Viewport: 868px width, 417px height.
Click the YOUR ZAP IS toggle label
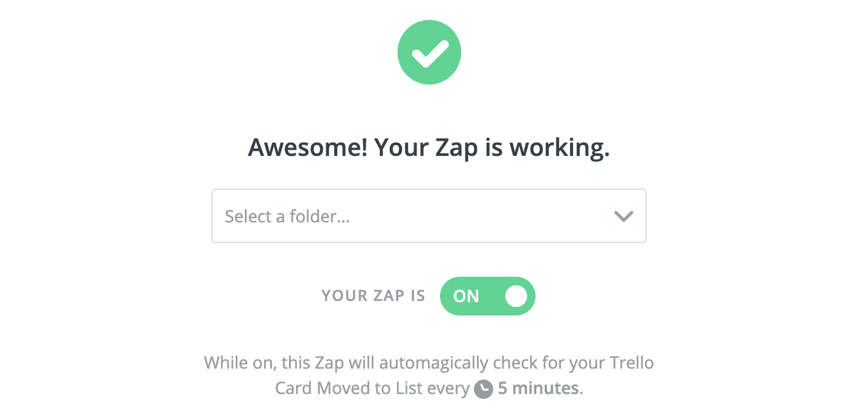(373, 296)
